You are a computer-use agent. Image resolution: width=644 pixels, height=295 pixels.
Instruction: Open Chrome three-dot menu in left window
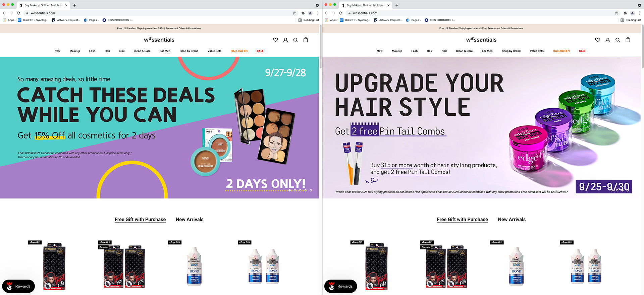tap(317, 13)
